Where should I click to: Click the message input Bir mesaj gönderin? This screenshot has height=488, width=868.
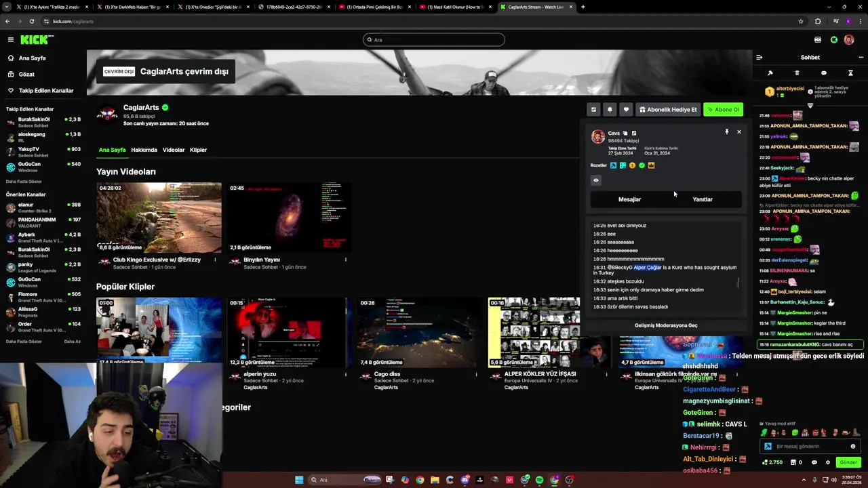[809, 447]
